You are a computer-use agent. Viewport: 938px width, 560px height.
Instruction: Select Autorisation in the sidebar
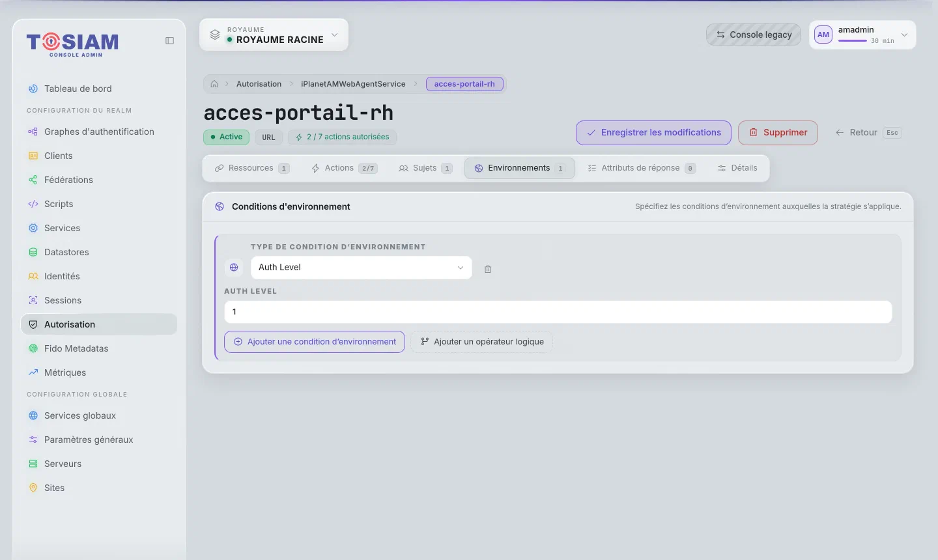[99, 324]
